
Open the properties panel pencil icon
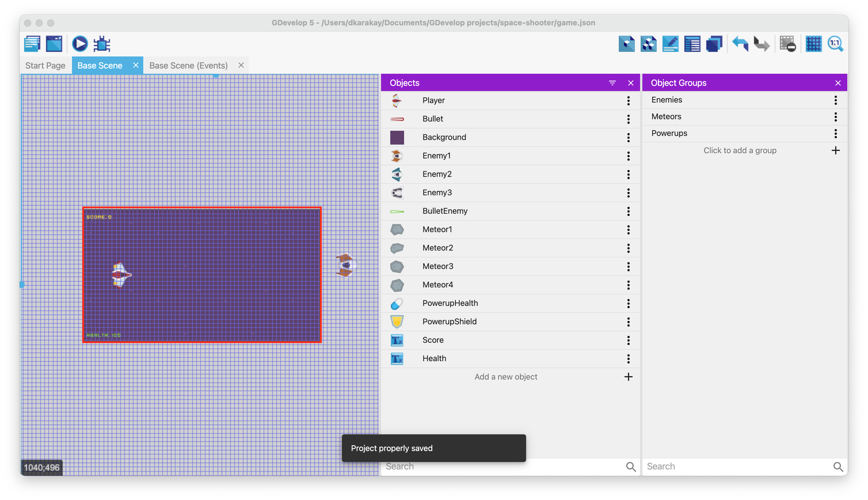point(670,44)
